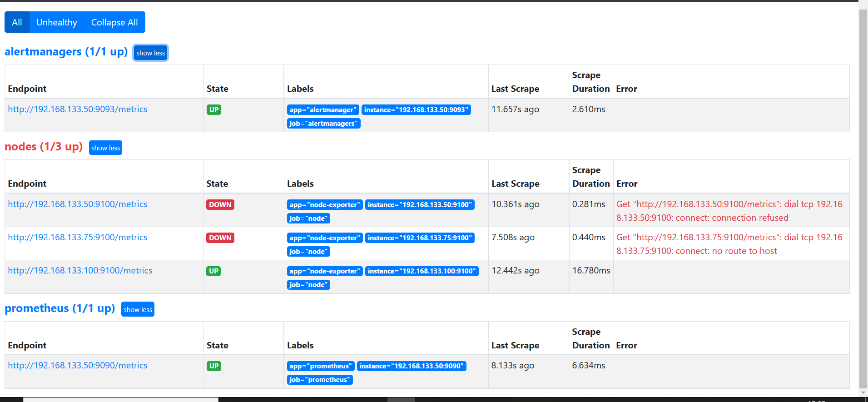Open the prometheus (1/1 up) heading

(60, 308)
